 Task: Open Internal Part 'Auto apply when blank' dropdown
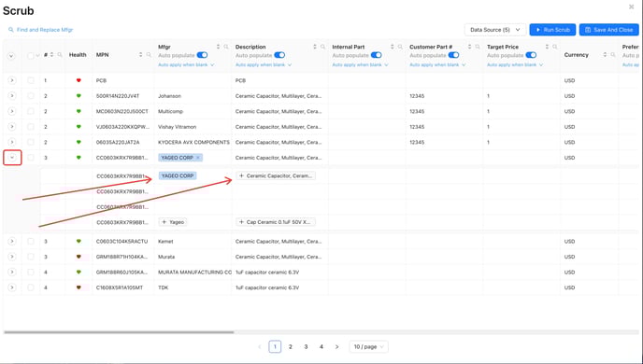(x=360, y=64)
